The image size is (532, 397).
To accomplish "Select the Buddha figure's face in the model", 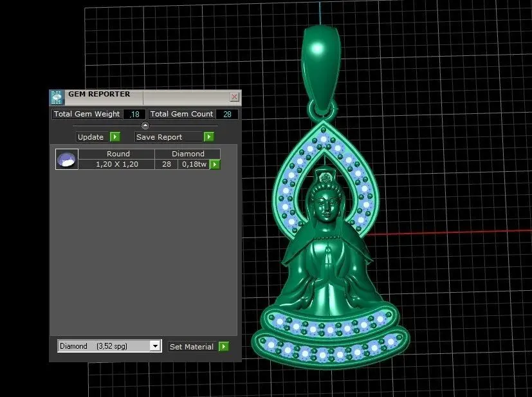I will pyautogui.click(x=326, y=205).
